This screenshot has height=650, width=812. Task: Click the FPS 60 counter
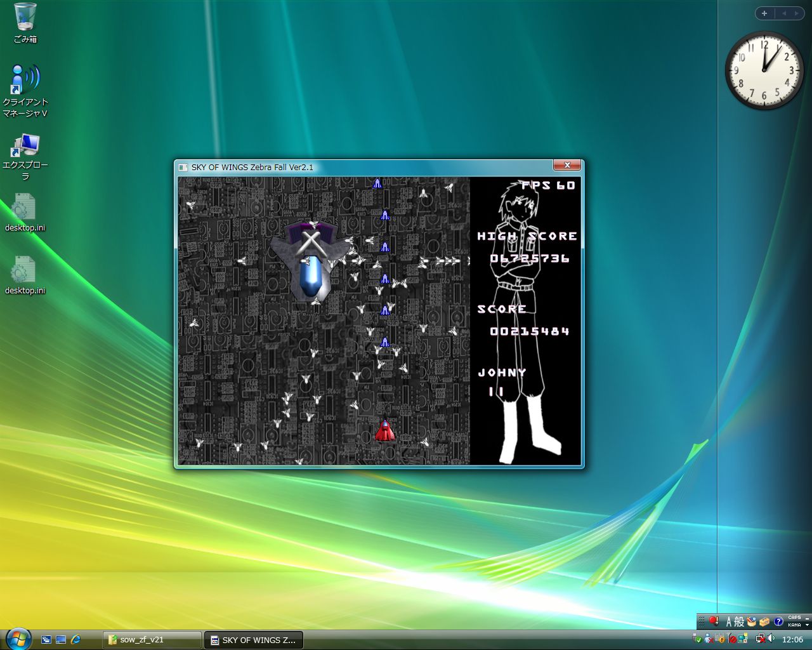tap(548, 185)
